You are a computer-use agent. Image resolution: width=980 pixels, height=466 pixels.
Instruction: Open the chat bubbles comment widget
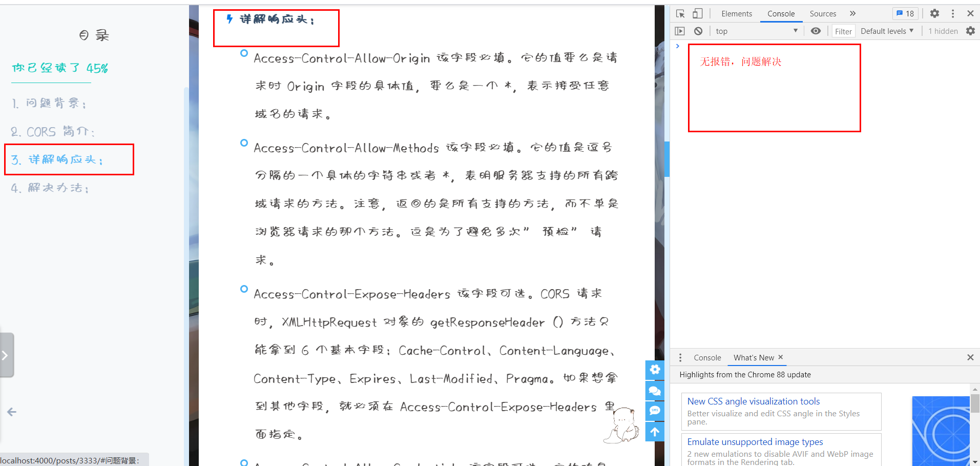pos(654,391)
